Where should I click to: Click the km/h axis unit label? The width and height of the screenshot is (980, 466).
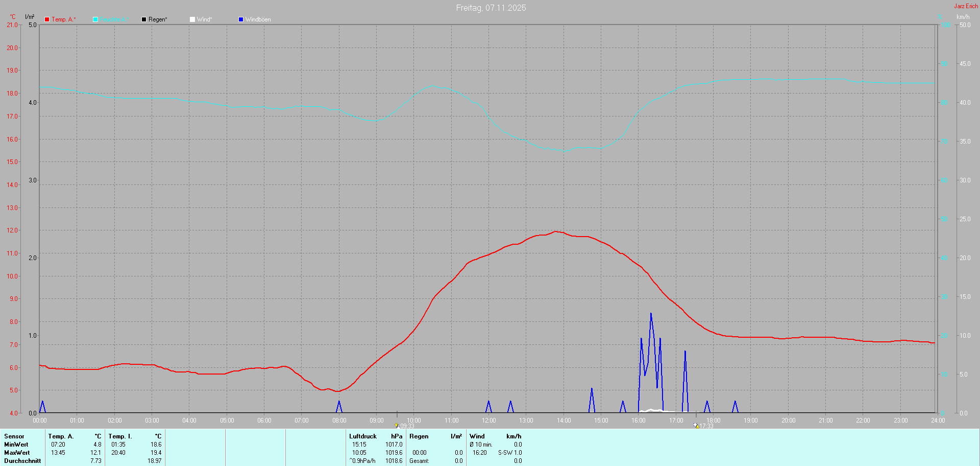(963, 17)
